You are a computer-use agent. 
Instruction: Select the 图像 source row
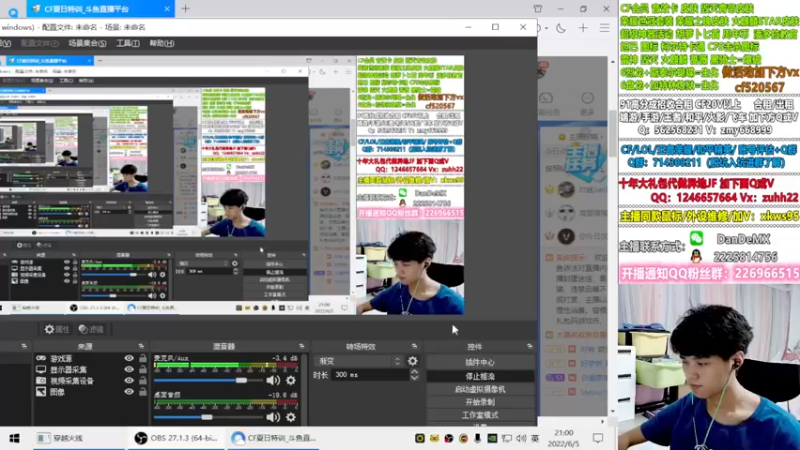91,392
